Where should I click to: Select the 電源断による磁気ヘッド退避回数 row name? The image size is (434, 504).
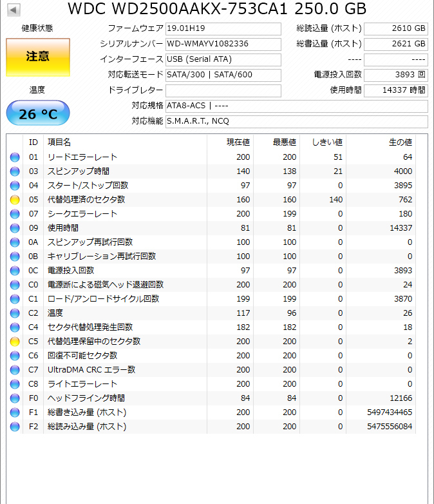[106, 285]
